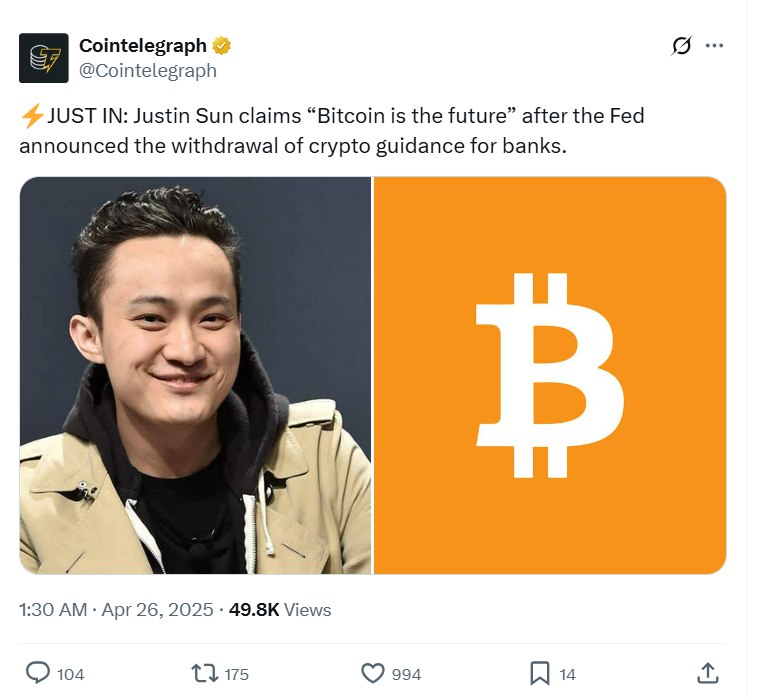Open the share upload-arrow icon
Image resolution: width=757 pixels, height=698 pixels.
click(x=708, y=673)
